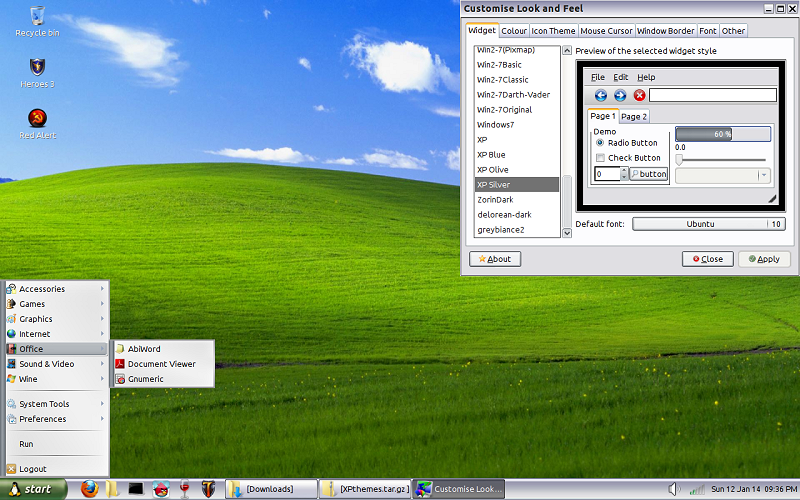Click the back arrow in widget preview
Image resolution: width=800 pixels, height=500 pixels.
click(x=601, y=95)
